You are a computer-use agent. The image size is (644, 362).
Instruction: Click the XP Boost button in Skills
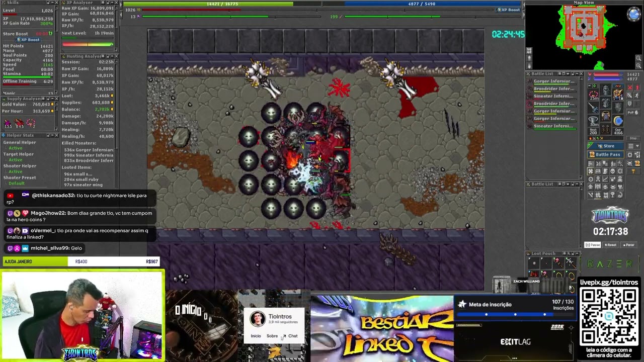tap(28, 40)
